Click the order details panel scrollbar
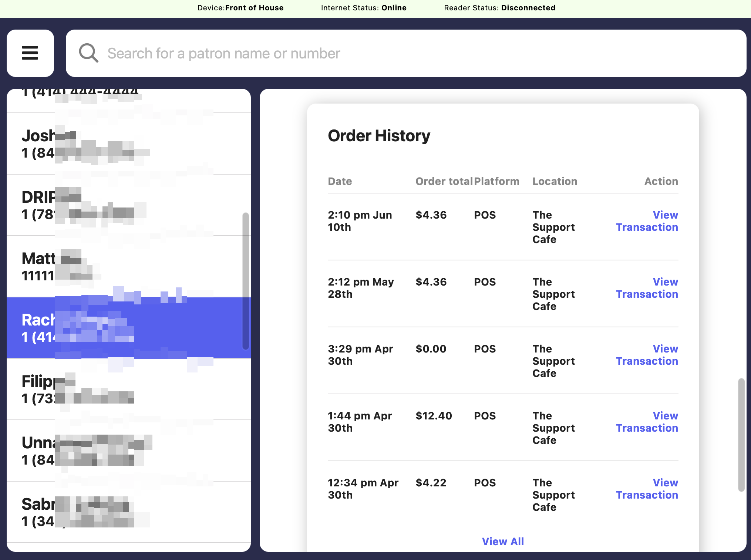The width and height of the screenshot is (751, 560). (741, 435)
